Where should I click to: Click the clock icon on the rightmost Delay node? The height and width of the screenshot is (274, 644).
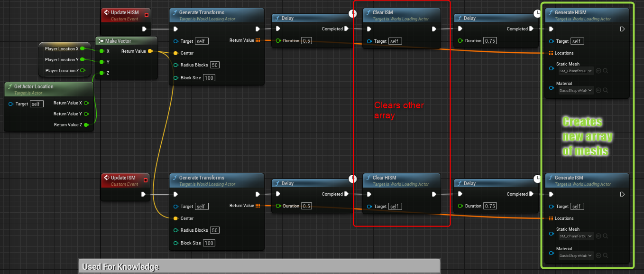(536, 14)
